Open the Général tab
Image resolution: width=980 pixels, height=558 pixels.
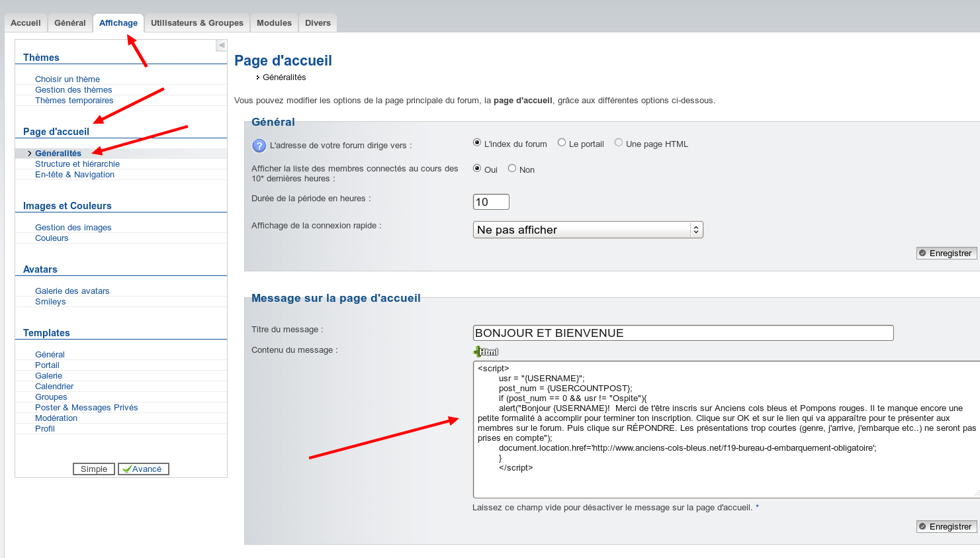[x=70, y=23]
